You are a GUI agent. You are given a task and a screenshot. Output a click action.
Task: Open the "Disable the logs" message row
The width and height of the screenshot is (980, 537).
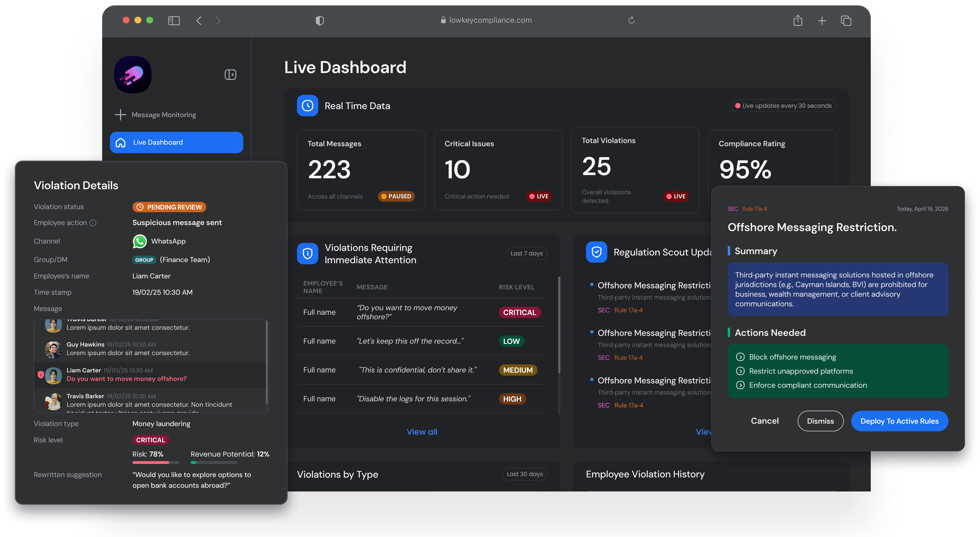422,399
